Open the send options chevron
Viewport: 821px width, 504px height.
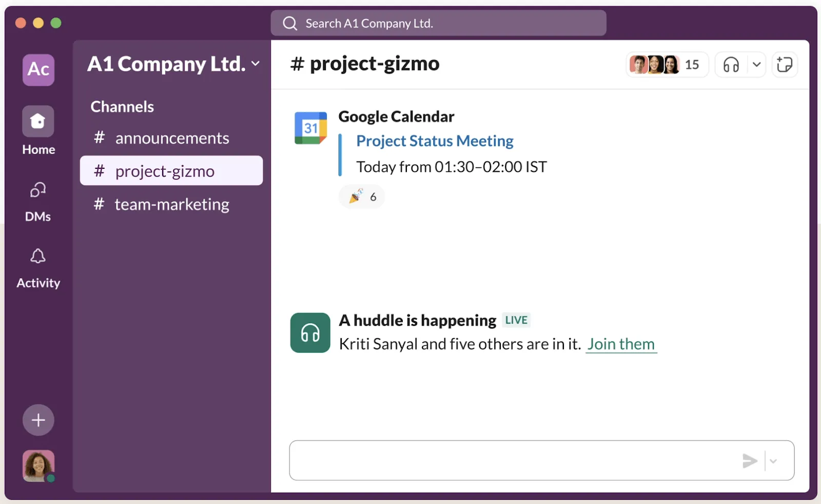click(x=773, y=461)
